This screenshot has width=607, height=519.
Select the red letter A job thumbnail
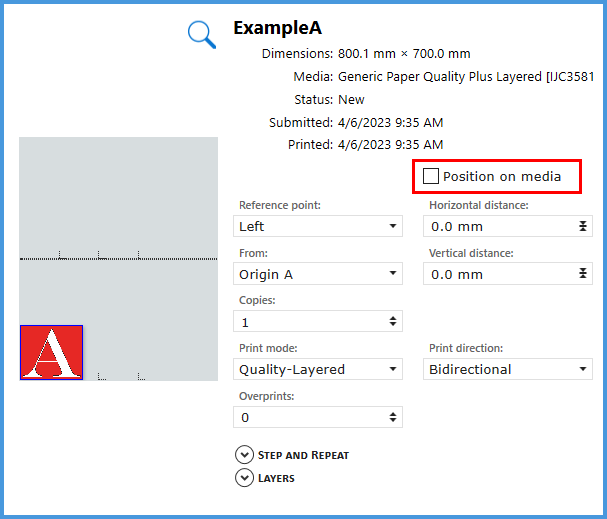(x=51, y=353)
